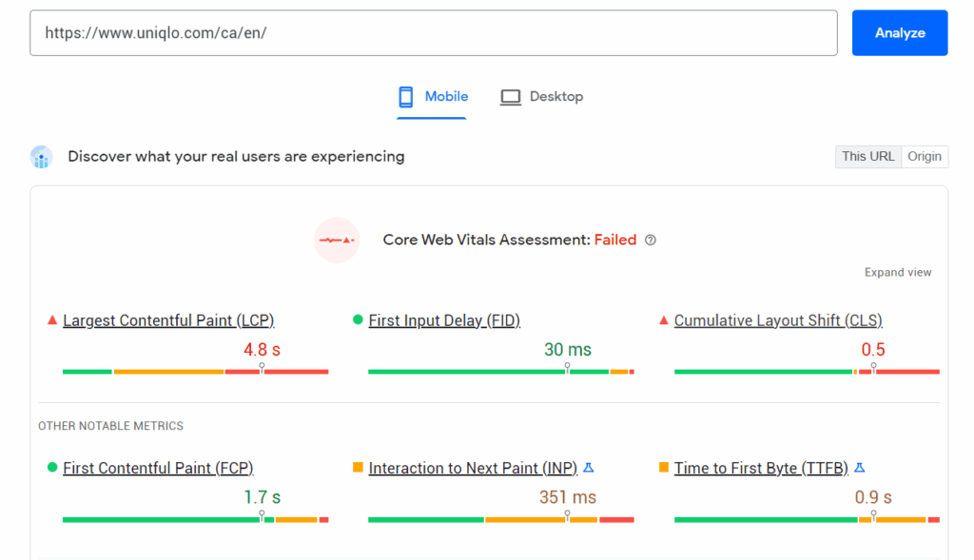Click 'Core Web Vitals Assessment:' label
This screenshot has height=560, width=974.
click(486, 241)
